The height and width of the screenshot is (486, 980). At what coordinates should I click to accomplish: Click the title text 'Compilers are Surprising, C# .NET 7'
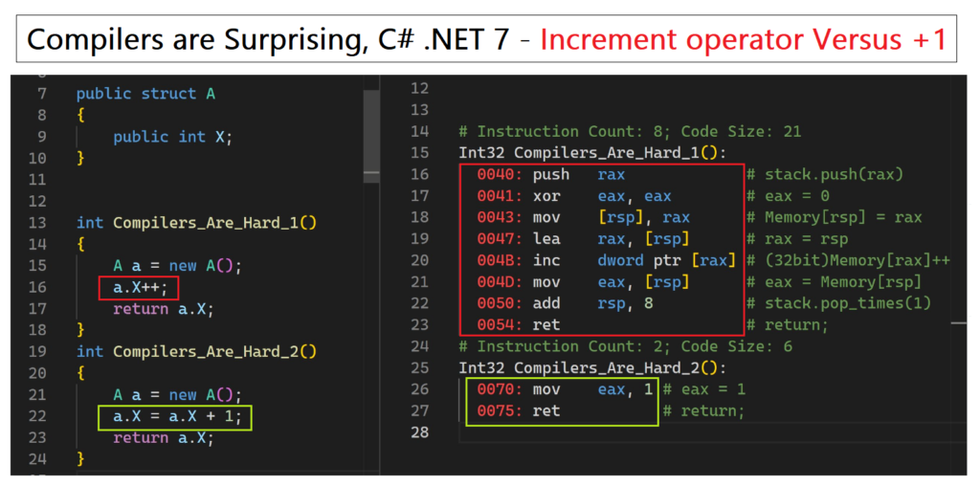(x=270, y=39)
